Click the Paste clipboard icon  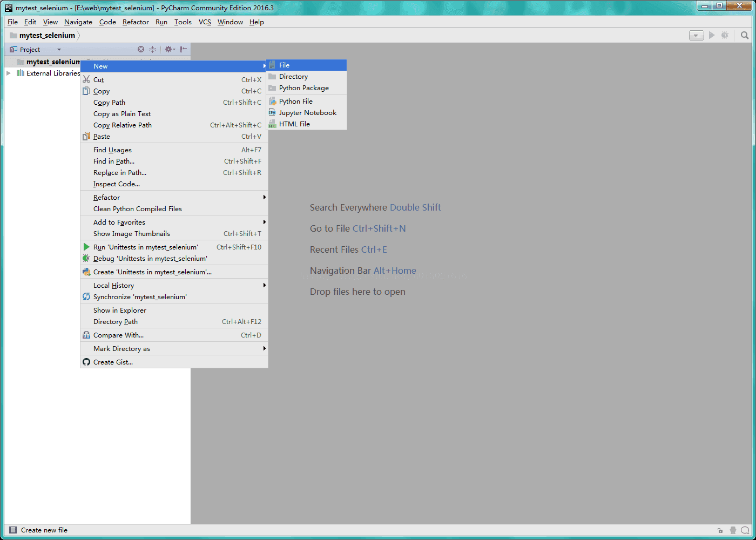(x=86, y=136)
